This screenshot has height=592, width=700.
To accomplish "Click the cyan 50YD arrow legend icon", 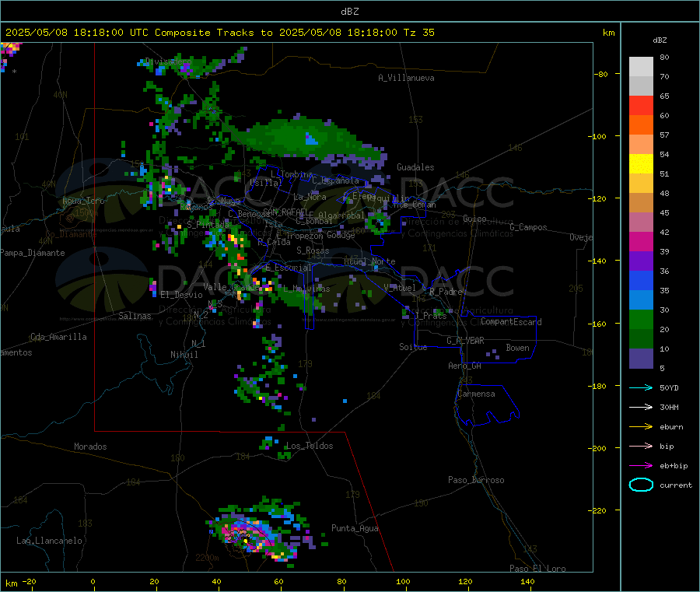I will tap(641, 387).
